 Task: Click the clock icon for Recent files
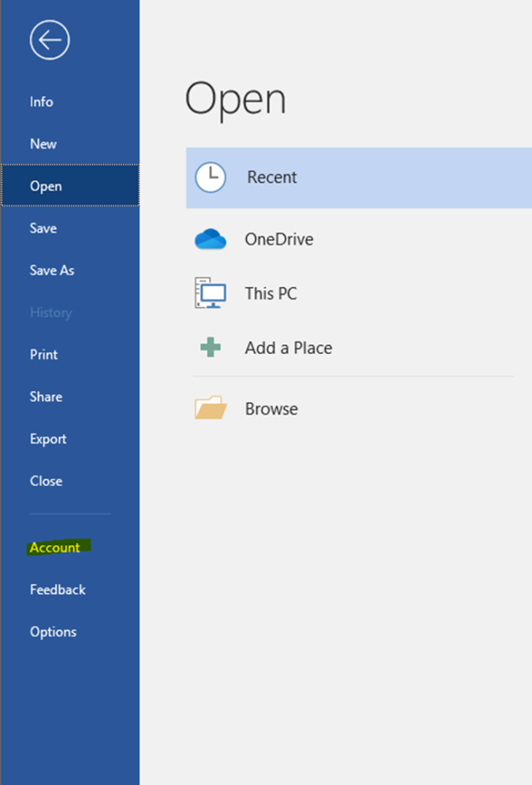click(210, 177)
